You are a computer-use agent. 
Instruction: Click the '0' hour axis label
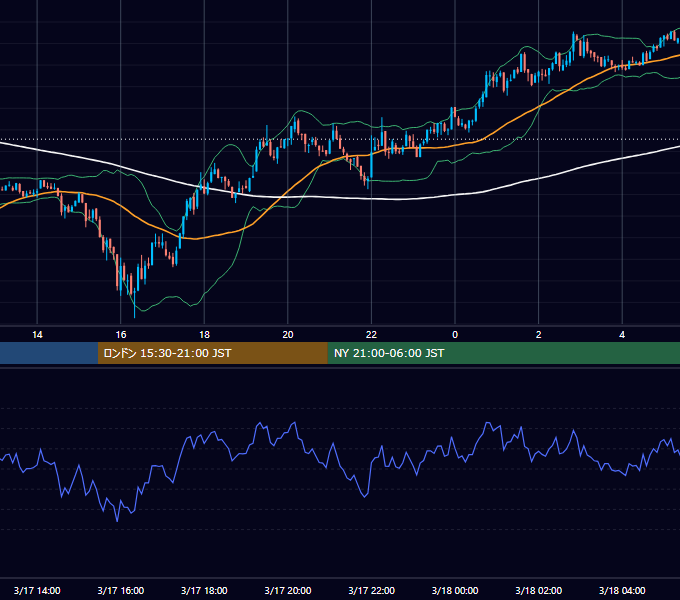455,335
